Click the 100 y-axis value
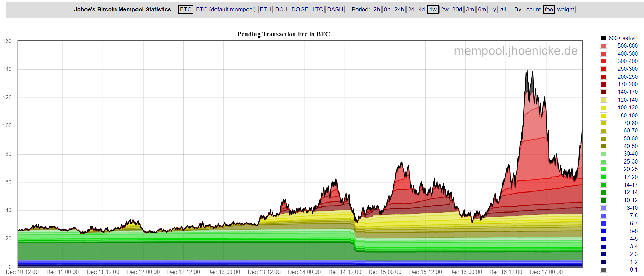The width and height of the screenshot is (644, 276). tap(7, 125)
